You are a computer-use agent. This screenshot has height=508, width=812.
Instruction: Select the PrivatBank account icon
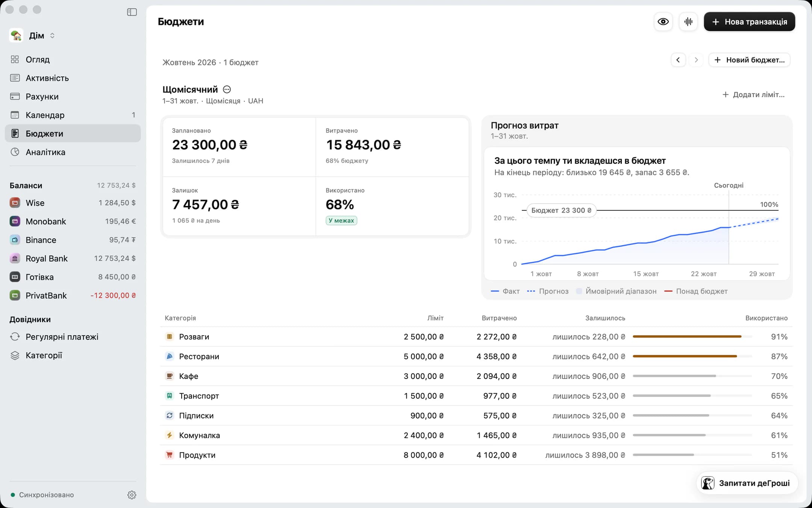[x=15, y=295]
